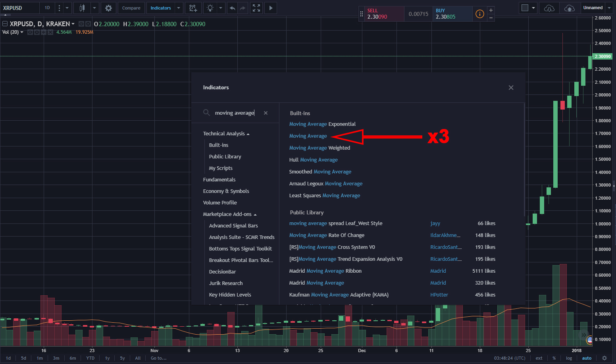Start bar replay play icon
The image size is (616, 364).
tap(271, 8)
